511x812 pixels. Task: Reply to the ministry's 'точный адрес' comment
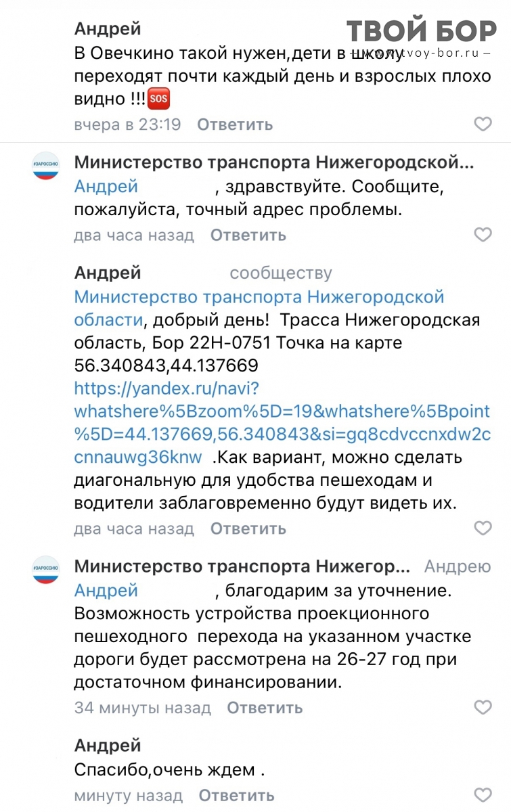(248, 235)
